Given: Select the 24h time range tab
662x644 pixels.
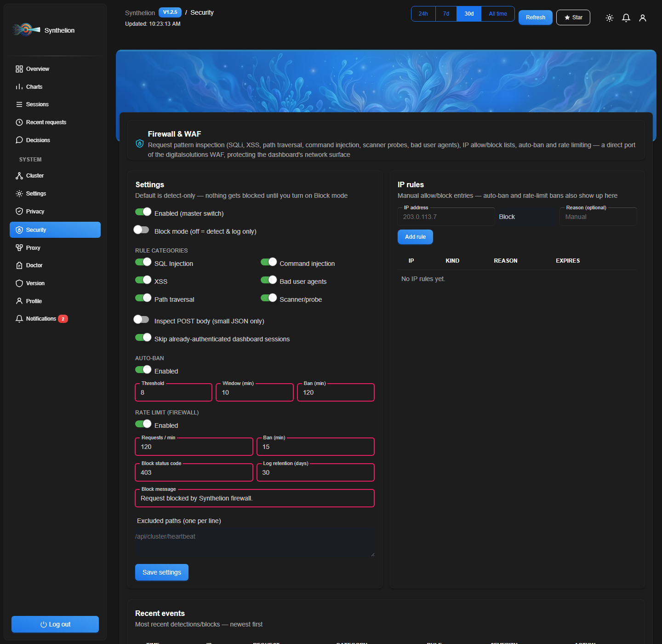Looking at the screenshot, I should coord(423,14).
